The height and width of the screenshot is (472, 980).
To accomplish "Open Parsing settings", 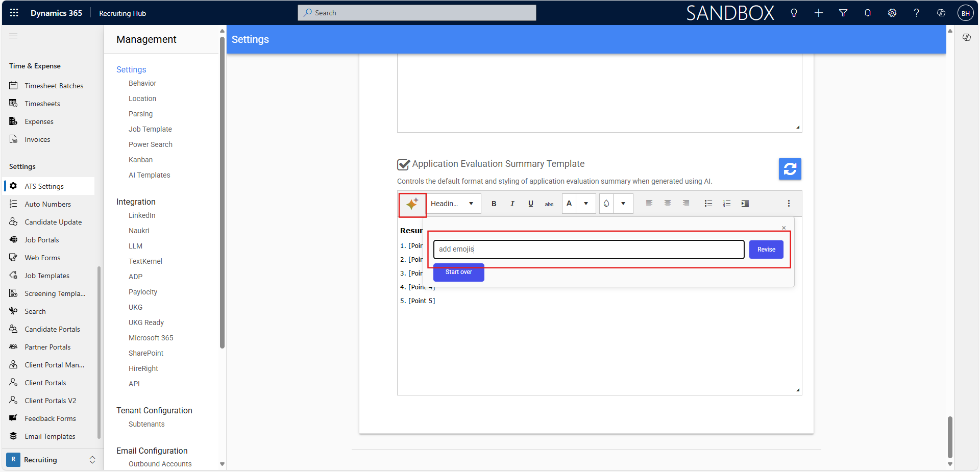I will coord(140,114).
